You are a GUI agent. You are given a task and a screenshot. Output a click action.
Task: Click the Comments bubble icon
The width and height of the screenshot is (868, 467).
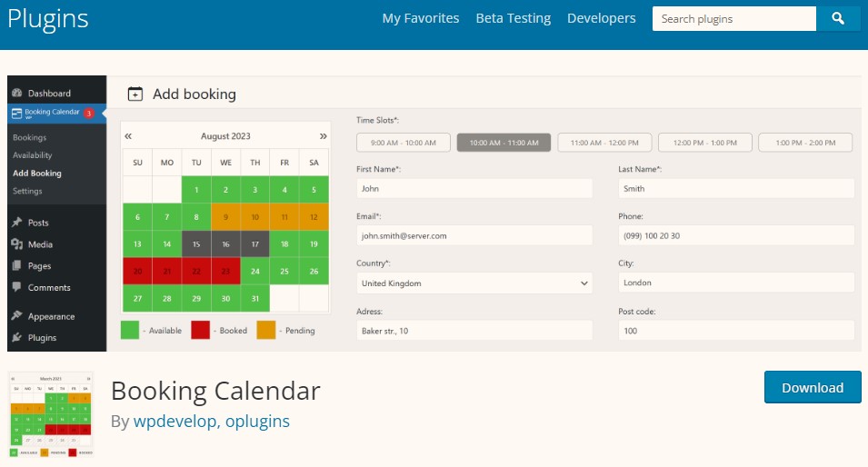coord(17,286)
